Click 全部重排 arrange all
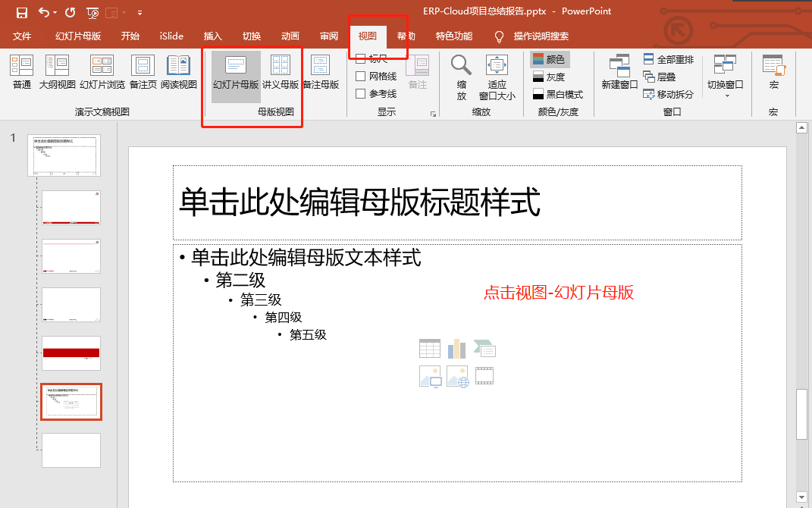 [669, 60]
